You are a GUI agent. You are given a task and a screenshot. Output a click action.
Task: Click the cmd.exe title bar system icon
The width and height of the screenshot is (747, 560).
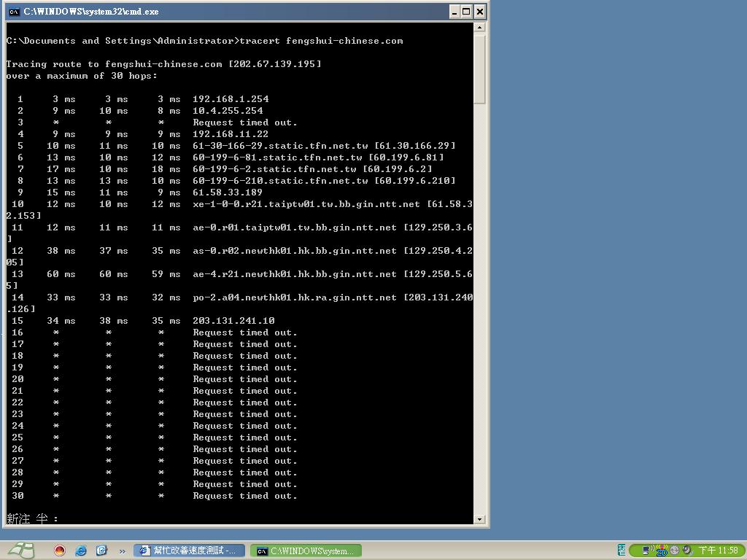[13, 12]
